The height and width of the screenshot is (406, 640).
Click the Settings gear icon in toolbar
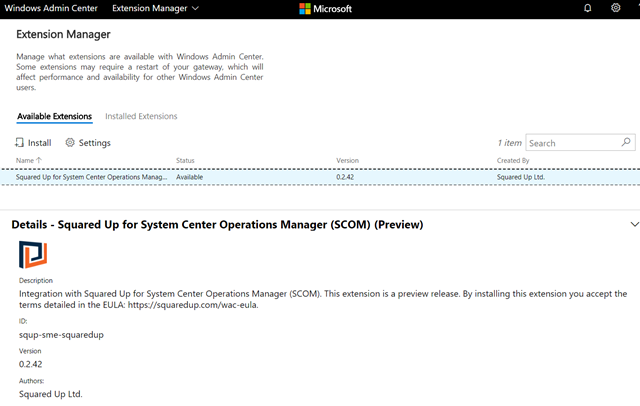coord(70,142)
